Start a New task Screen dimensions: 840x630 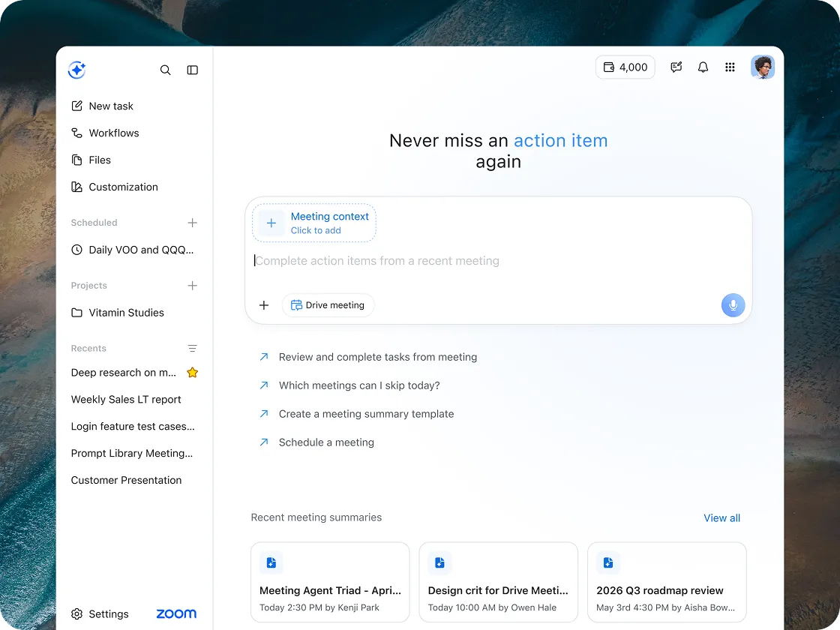[x=102, y=106]
